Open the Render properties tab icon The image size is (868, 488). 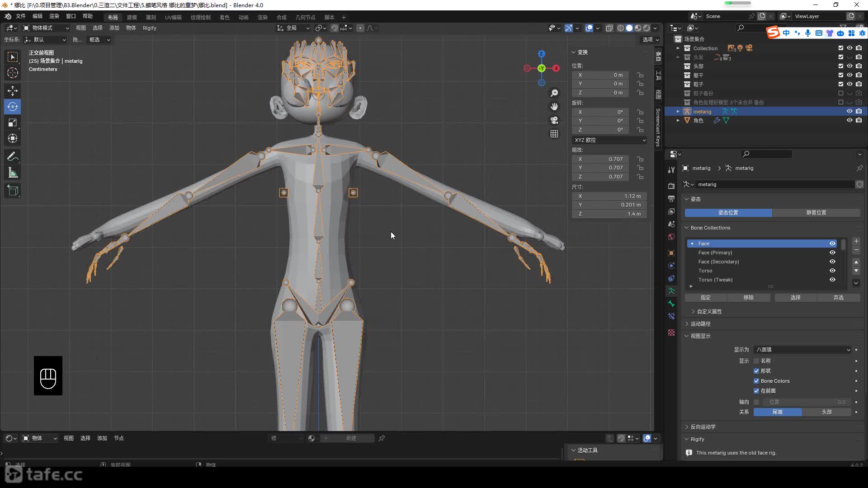coord(671,186)
